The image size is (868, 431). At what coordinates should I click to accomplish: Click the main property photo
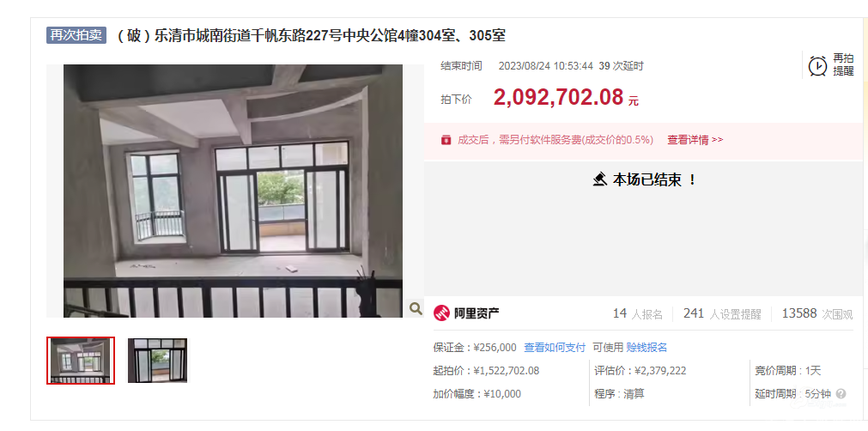pos(233,191)
